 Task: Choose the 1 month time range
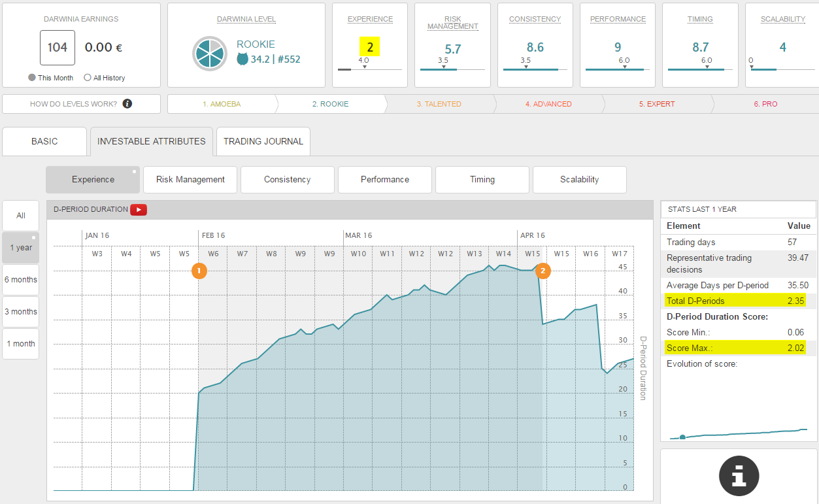pyautogui.click(x=21, y=344)
